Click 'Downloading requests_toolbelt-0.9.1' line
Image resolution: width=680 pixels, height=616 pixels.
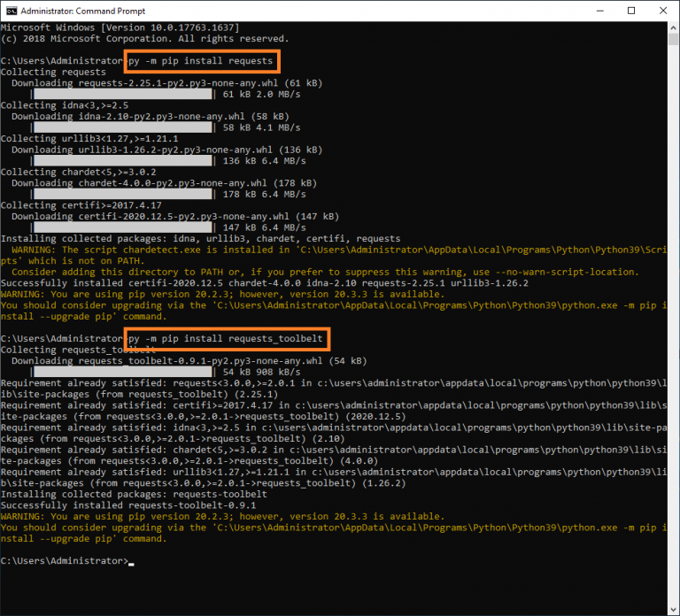coord(189,361)
